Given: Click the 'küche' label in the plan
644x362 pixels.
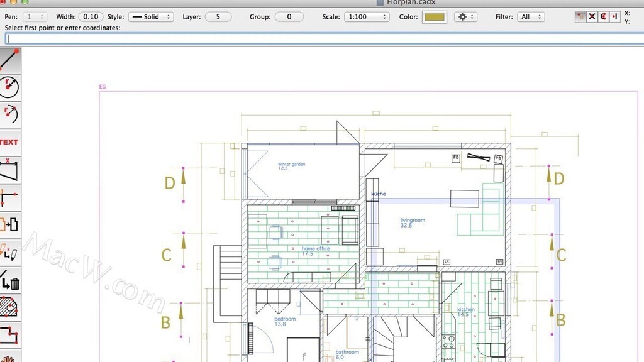Looking at the screenshot, I should [379, 194].
